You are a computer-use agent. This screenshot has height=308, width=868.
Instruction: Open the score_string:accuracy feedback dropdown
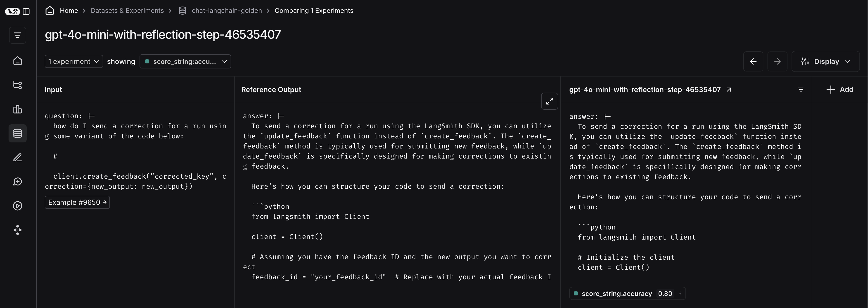[185, 61]
